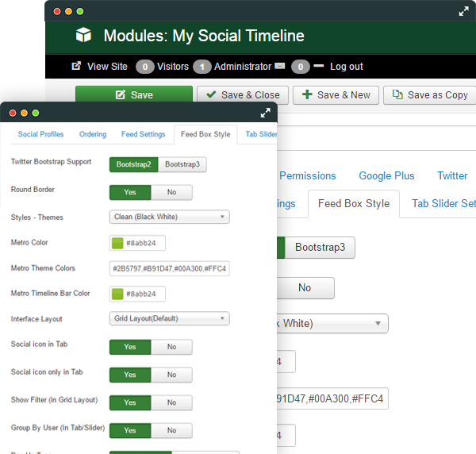The height and width of the screenshot is (454, 476).
Task: Click the Styles - Themes label
Action: [x=37, y=217]
